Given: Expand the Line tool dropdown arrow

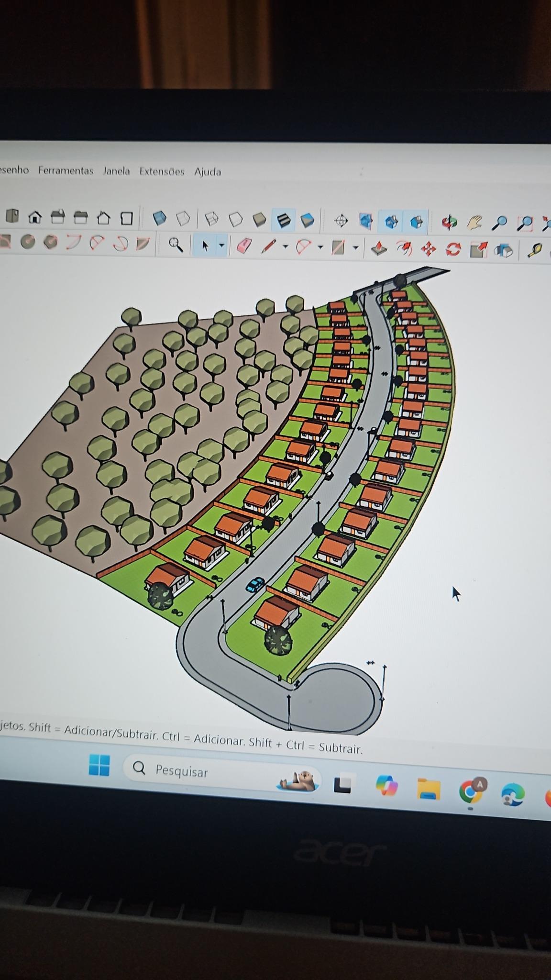Looking at the screenshot, I should pos(286,247).
